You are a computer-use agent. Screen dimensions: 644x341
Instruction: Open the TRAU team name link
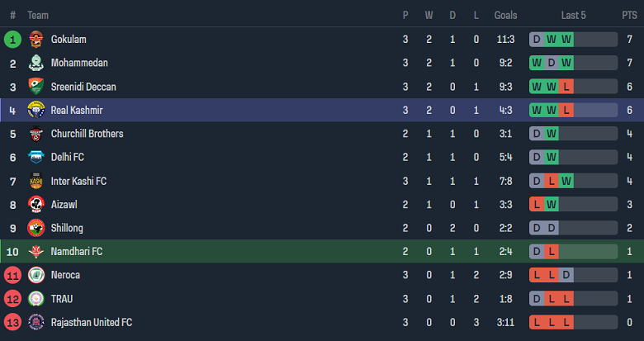click(x=63, y=298)
